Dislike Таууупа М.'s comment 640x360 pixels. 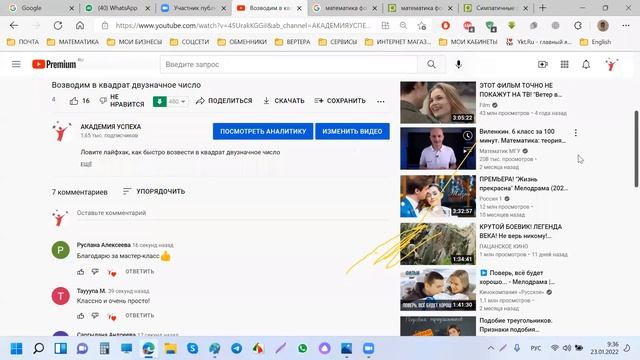point(95,316)
